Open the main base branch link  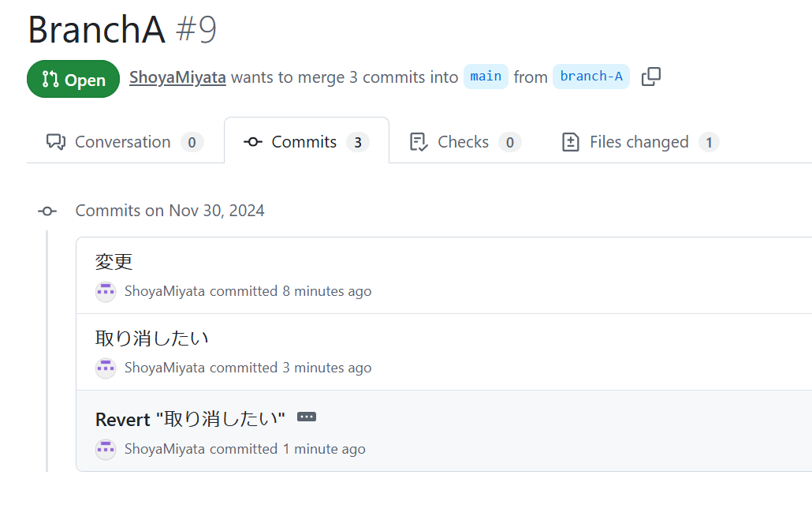pos(486,77)
